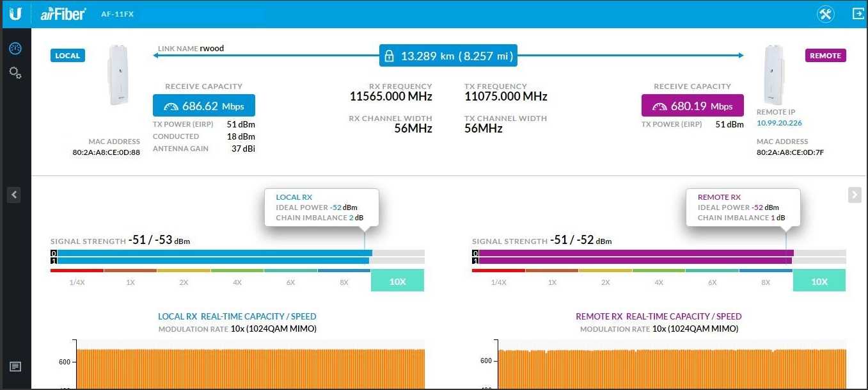Click the 13.289 km distance badge
Viewport: 868px width, 390px height.
click(448, 56)
